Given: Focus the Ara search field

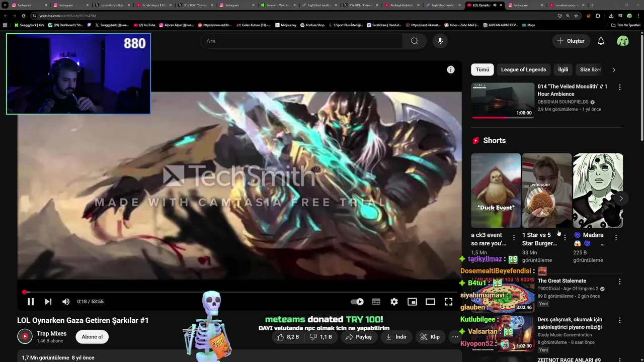Looking at the screenshot, I should coord(302,41).
